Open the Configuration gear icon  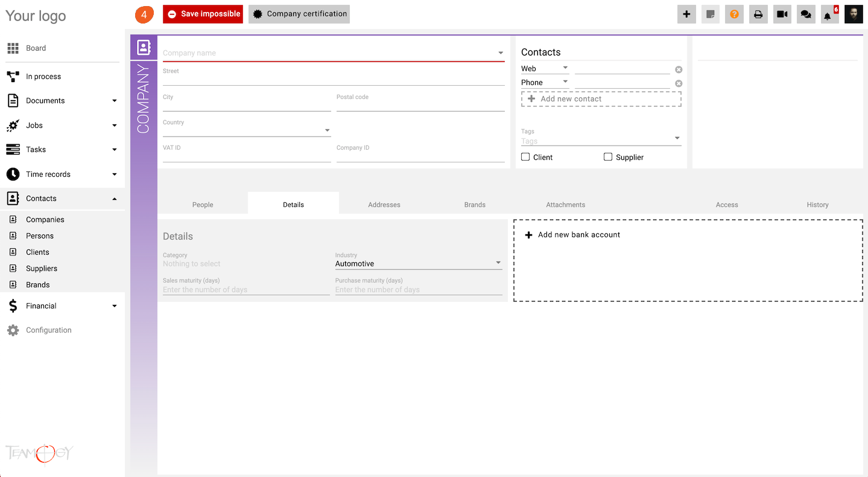click(13, 330)
